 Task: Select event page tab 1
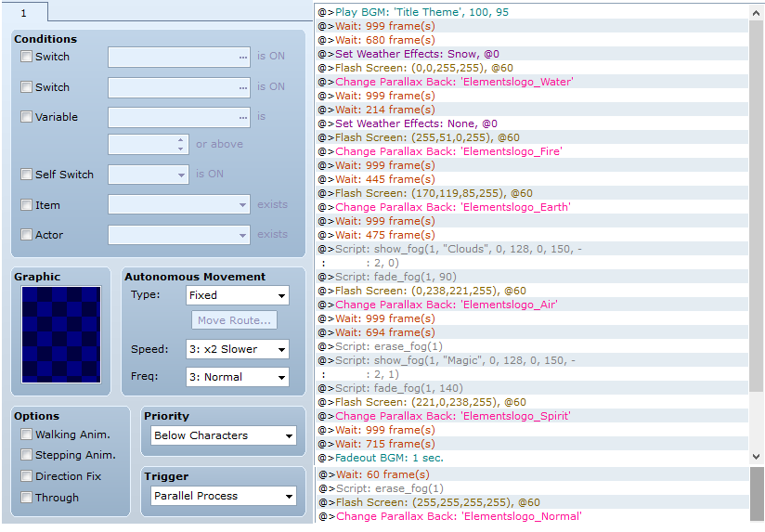tap(24, 11)
